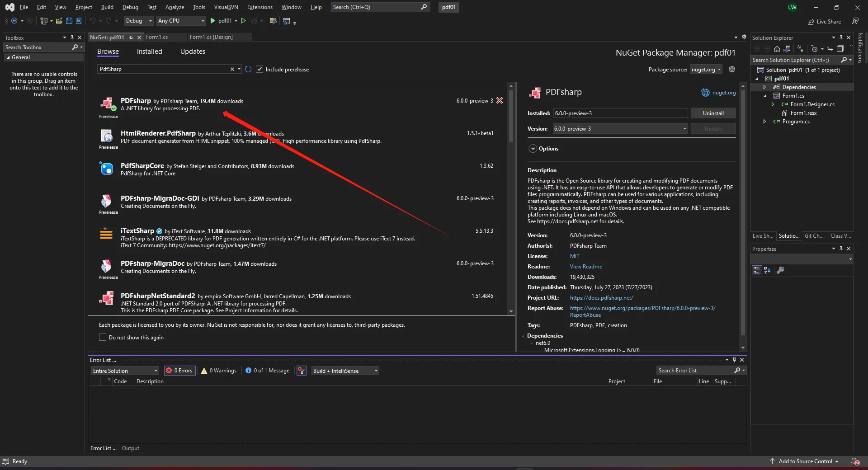Open the Build menu
This screenshot has height=470, width=868.
click(107, 7)
